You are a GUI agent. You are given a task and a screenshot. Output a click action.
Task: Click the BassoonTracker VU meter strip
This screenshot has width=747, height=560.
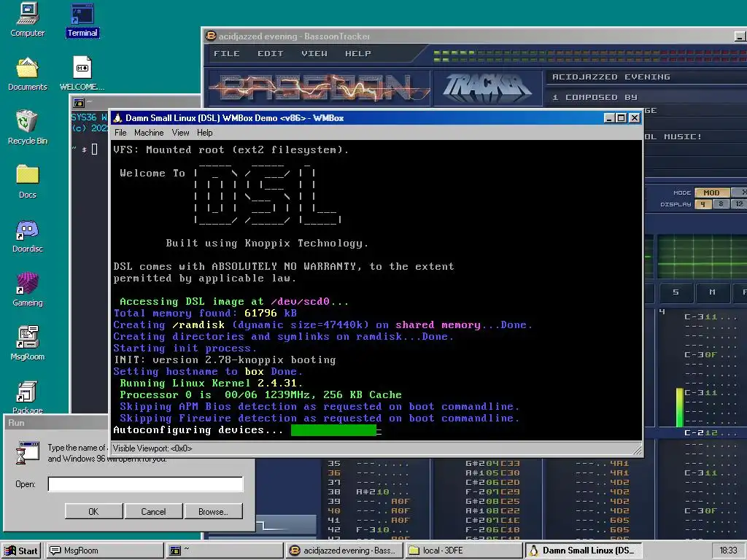click(x=589, y=56)
